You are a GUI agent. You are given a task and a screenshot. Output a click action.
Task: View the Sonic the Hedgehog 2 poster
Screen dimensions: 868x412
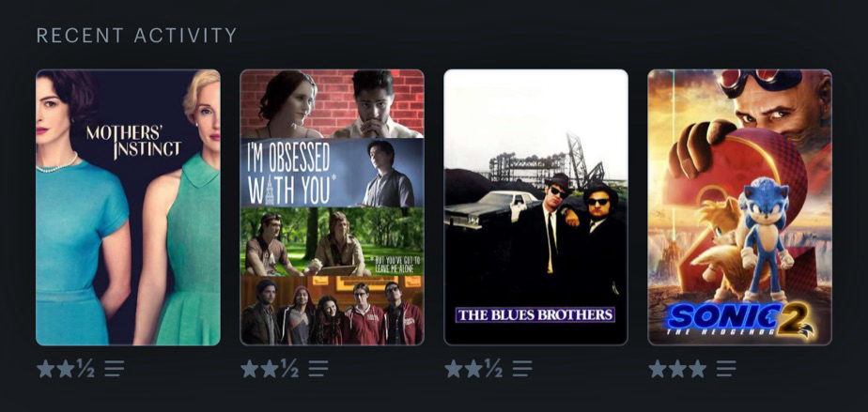(739, 207)
